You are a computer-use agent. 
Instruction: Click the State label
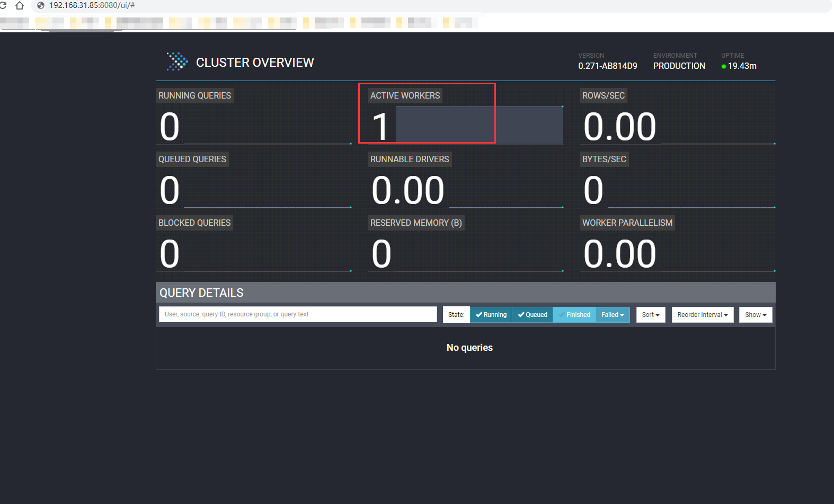pos(456,315)
